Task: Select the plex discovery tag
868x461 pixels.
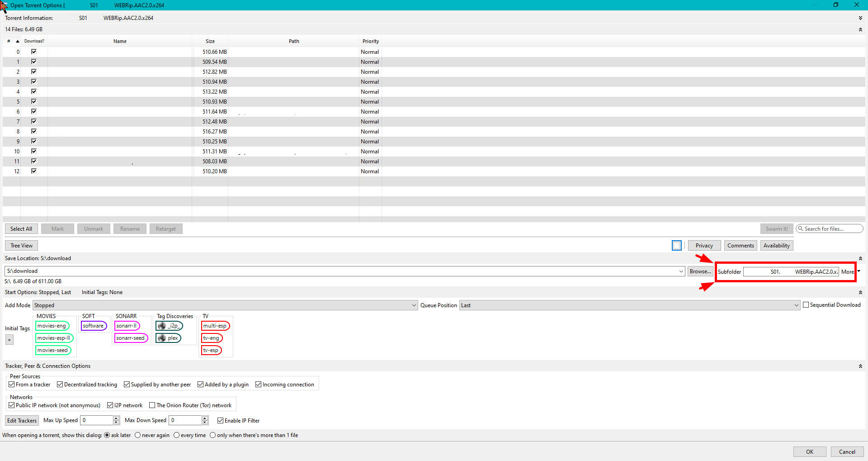Action: (168, 338)
